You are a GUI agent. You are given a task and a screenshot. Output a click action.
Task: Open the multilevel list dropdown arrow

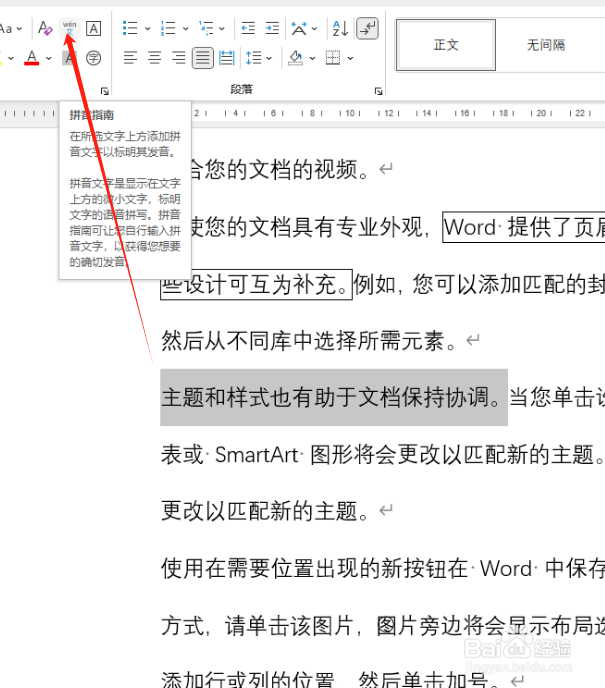(222, 29)
